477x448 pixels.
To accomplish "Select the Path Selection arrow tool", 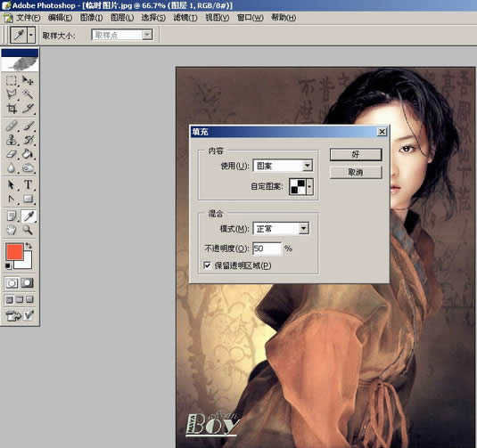I will [x=12, y=184].
